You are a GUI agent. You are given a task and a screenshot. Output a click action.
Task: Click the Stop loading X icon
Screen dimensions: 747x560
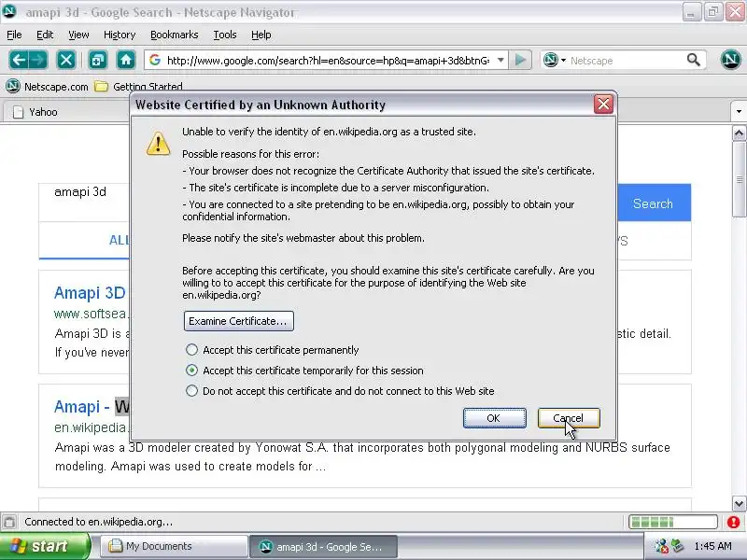pyautogui.click(x=65, y=60)
